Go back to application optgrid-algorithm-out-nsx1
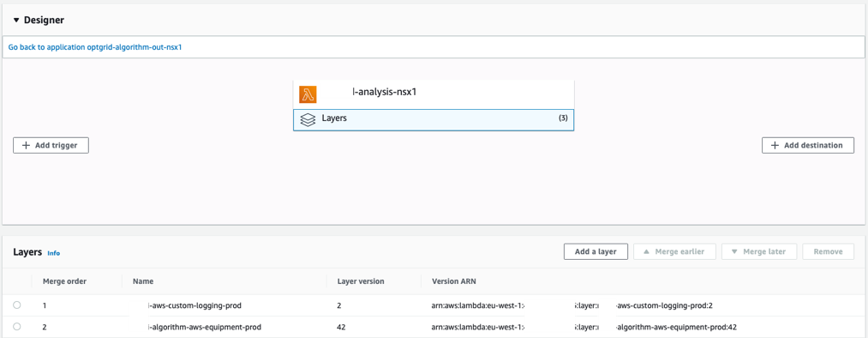 point(95,48)
